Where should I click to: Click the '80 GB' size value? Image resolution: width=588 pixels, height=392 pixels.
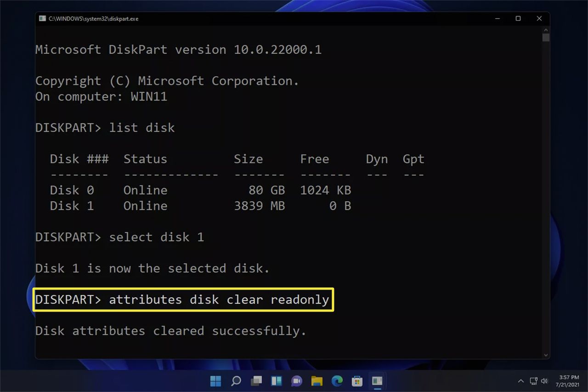click(x=266, y=190)
